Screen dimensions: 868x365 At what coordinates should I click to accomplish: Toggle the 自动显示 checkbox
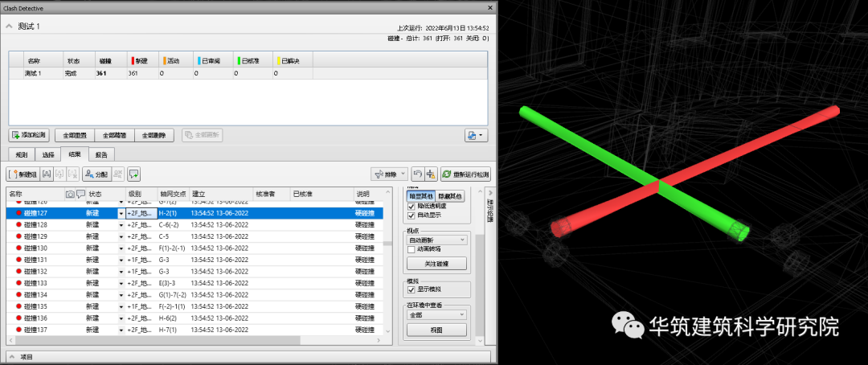click(411, 215)
